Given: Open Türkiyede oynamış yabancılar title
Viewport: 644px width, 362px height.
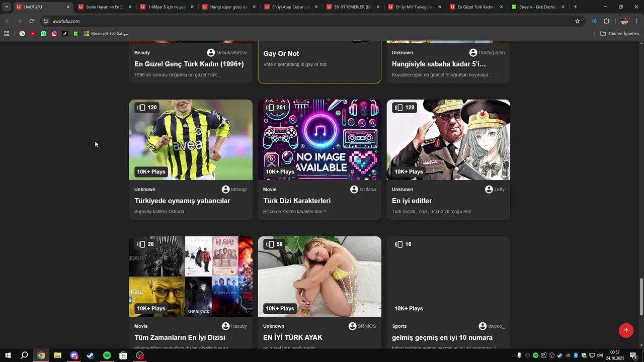Looking at the screenshot, I should 182,201.
